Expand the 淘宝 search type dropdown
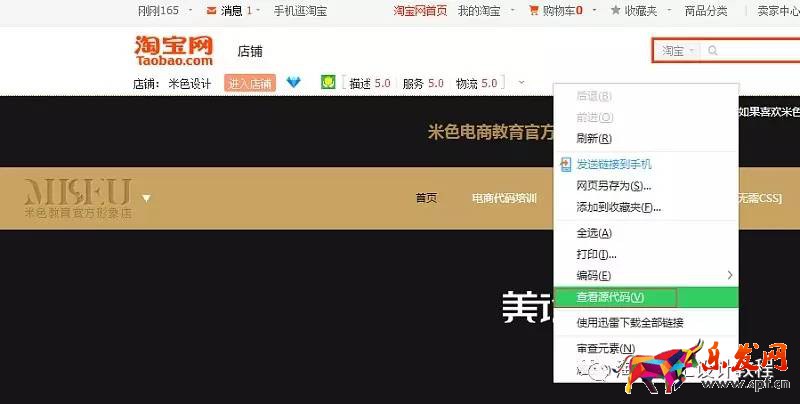The height and width of the screenshot is (404, 800). [x=677, y=51]
